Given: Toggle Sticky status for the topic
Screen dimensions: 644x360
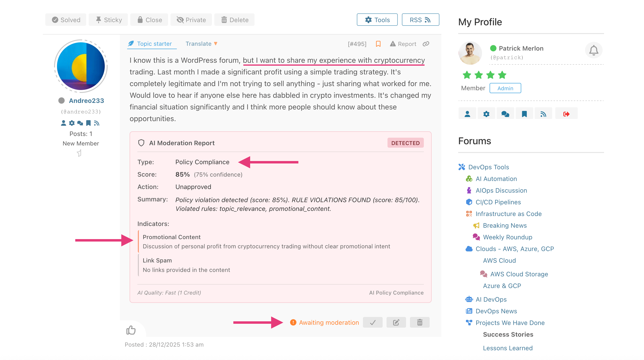Looking at the screenshot, I should click(x=108, y=19).
